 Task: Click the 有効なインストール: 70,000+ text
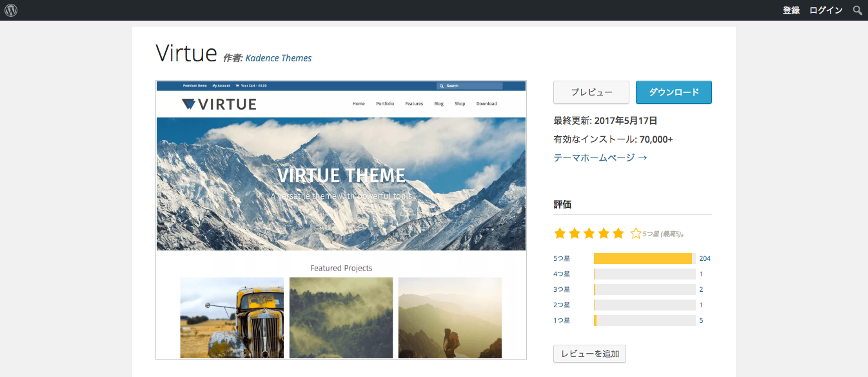tap(613, 139)
